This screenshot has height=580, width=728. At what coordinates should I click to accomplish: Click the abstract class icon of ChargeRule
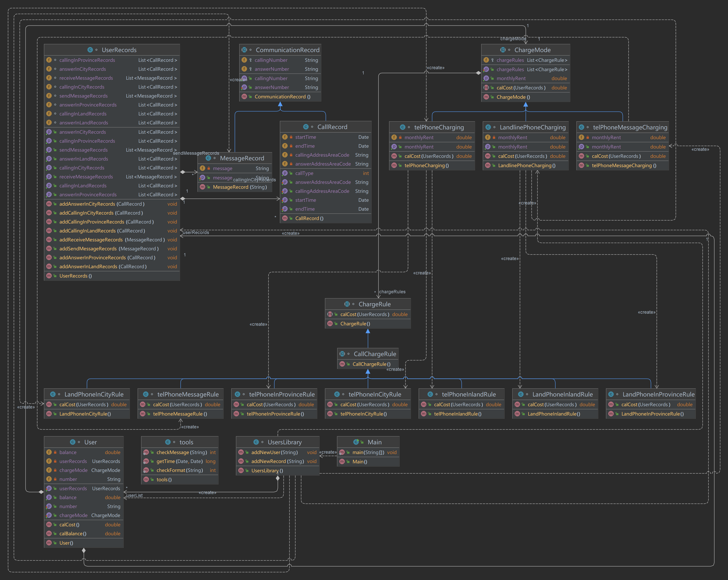point(347,304)
